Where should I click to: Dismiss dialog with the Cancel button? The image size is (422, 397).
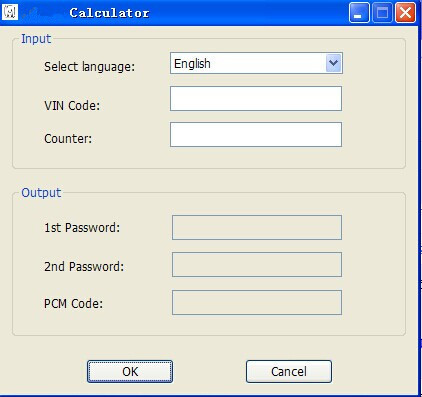[x=289, y=371]
